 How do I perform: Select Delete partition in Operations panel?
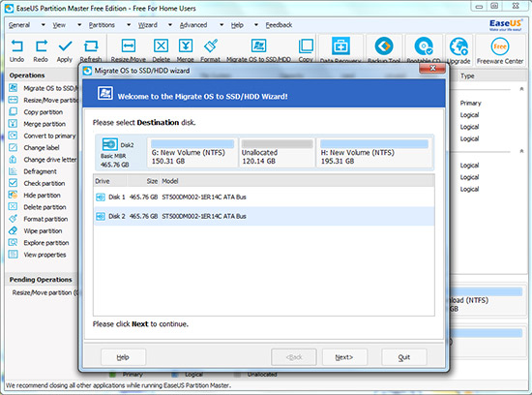point(44,207)
